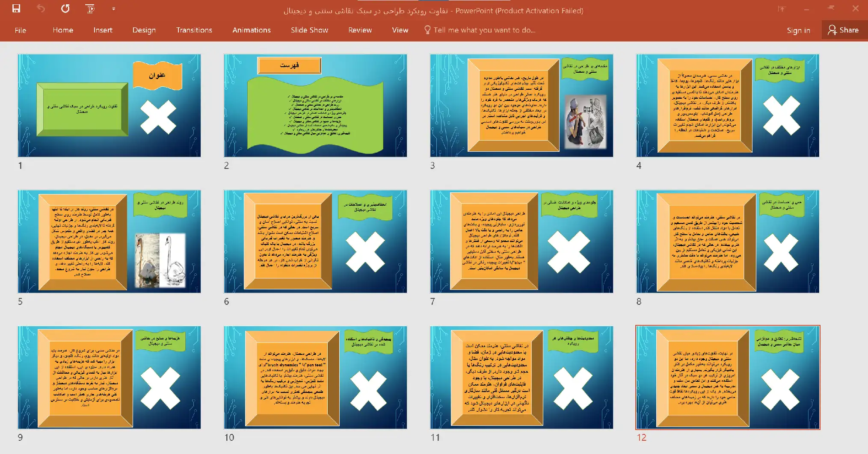Go to the Animations tab
Screen dimensions: 868x454
pyautogui.click(x=251, y=30)
